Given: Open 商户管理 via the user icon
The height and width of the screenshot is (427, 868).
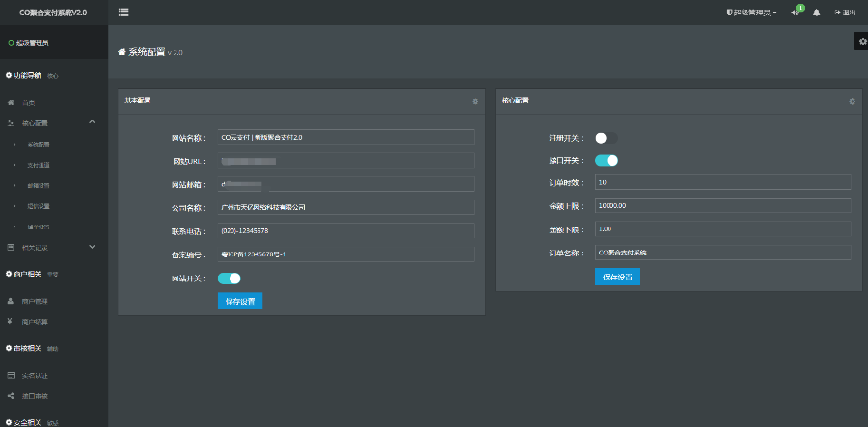Looking at the screenshot, I should [x=11, y=301].
